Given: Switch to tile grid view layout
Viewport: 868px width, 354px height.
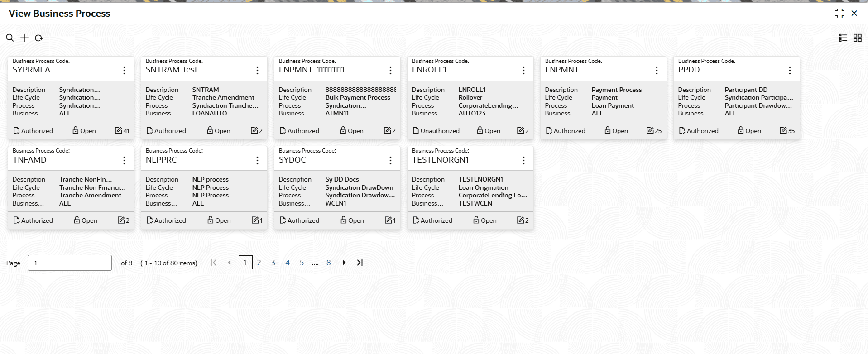Looking at the screenshot, I should click(858, 38).
